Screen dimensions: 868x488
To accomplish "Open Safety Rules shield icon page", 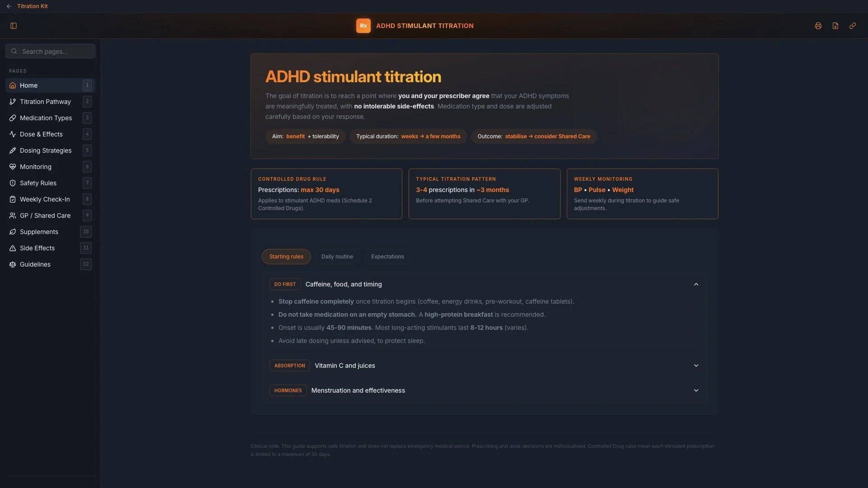I will (x=13, y=183).
